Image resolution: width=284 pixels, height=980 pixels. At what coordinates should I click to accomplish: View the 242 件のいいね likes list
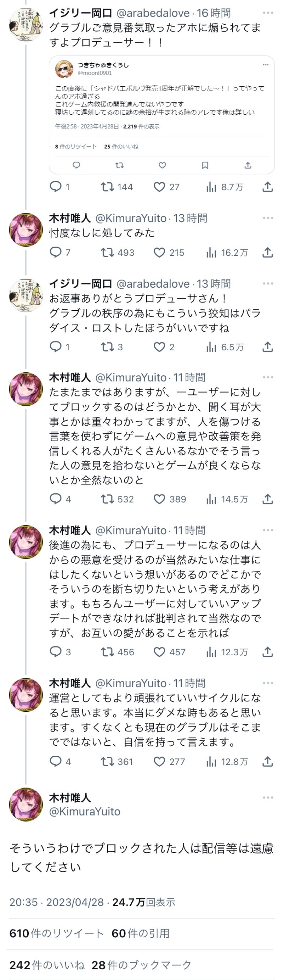[x=47, y=965]
